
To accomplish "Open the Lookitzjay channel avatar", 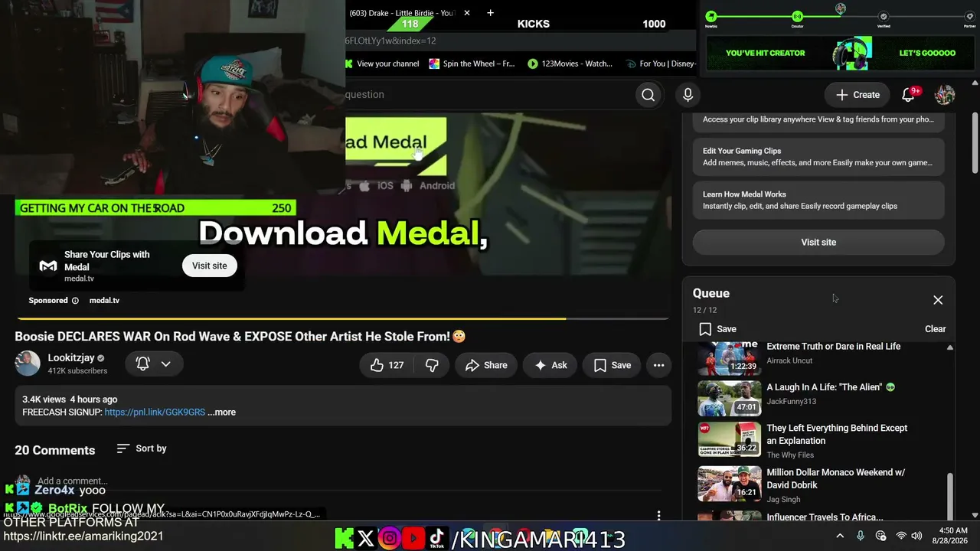I will 28,364.
